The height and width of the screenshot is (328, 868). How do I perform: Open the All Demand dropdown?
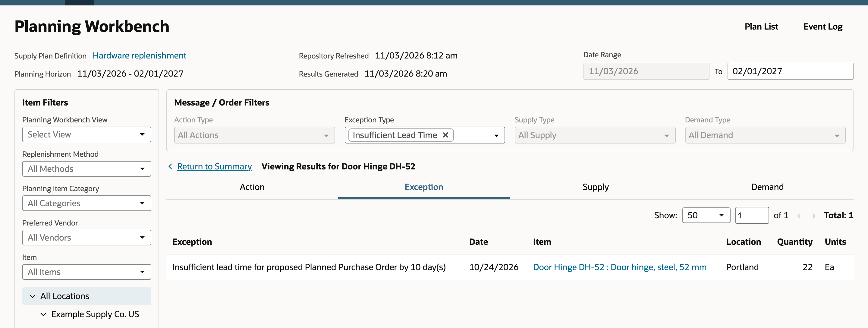tap(765, 135)
